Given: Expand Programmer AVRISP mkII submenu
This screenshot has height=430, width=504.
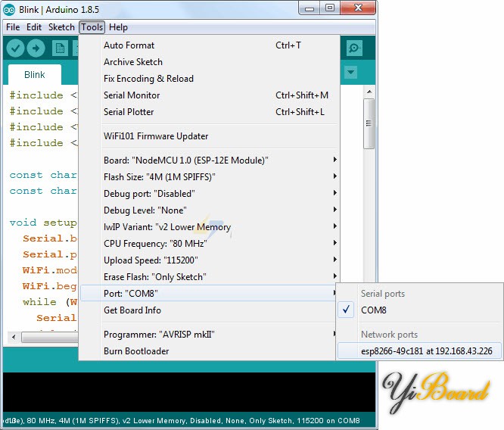Looking at the screenshot, I should pos(209,335).
